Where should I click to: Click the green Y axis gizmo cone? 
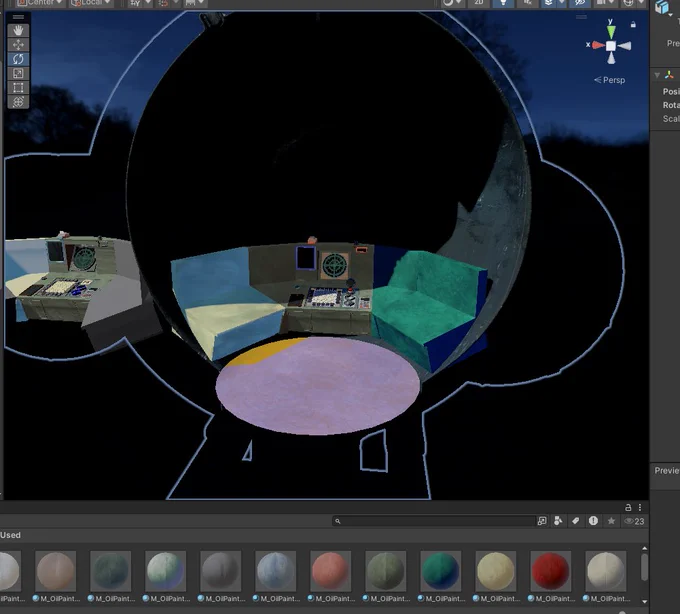[611, 31]
